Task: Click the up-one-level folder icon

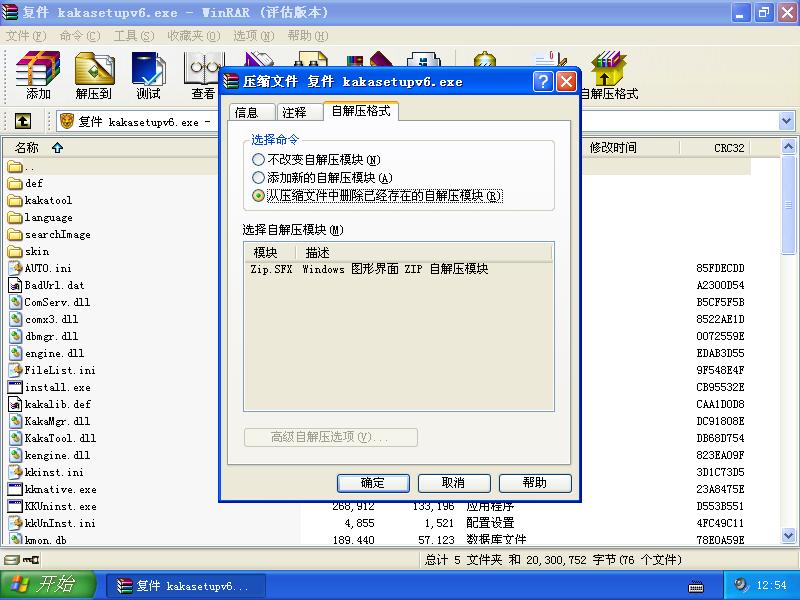Action: click(x=22, y=121)
